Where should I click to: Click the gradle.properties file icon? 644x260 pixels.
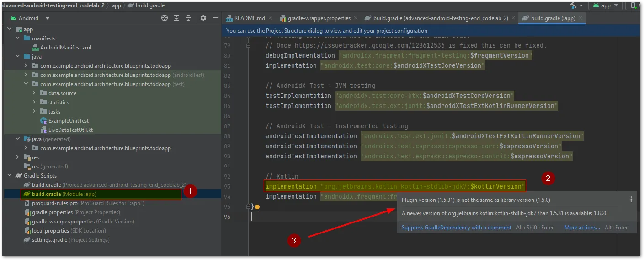pyautogui.click(x=27, y=212)
